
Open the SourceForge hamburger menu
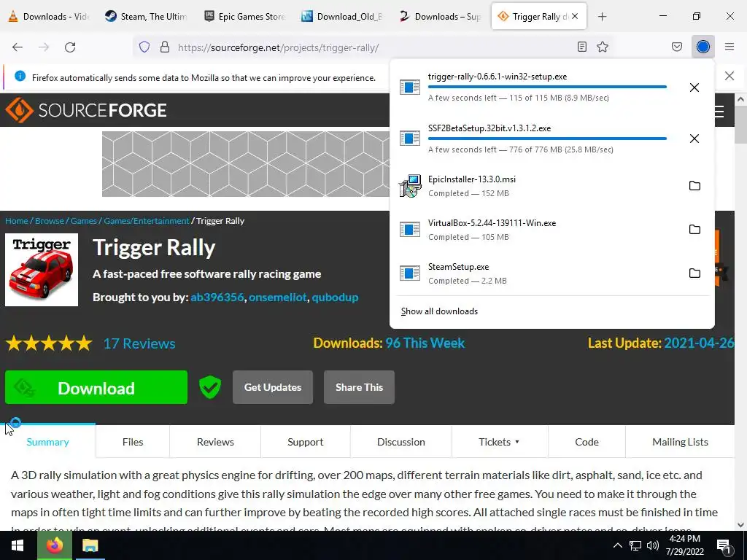(719, 112)
